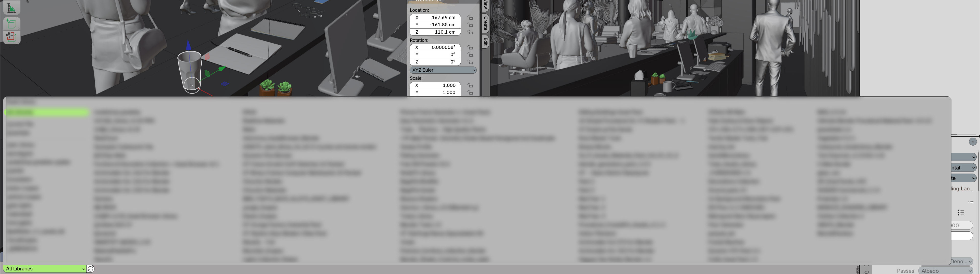Screen dimensions: 980x274
Task: Lock the Scale Y value
Action: (470, 93)
